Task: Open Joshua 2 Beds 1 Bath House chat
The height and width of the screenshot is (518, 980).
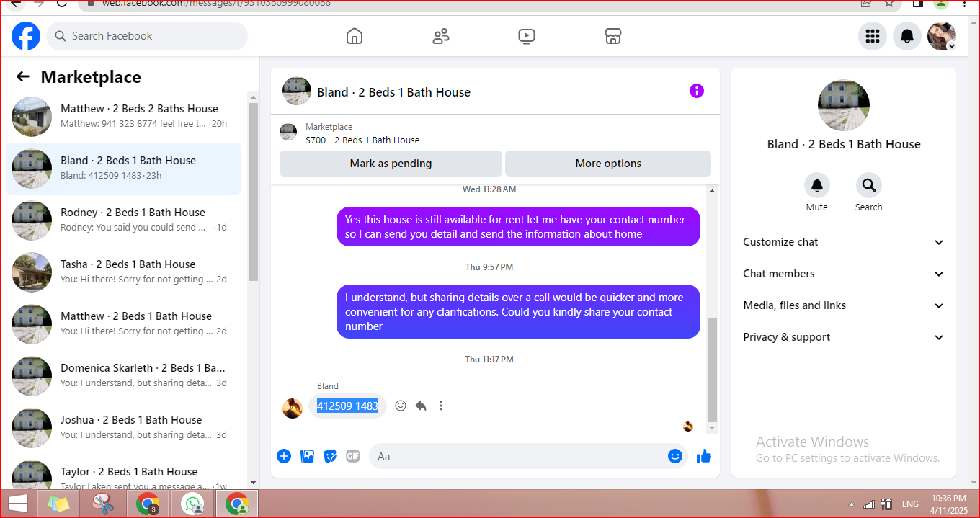Action: coord(124,428)
